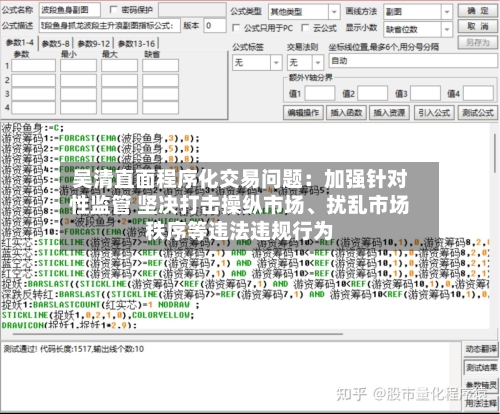500x414 pixels.
Task: Expand the 公式类型 dropdown
Action: point(334,12)
